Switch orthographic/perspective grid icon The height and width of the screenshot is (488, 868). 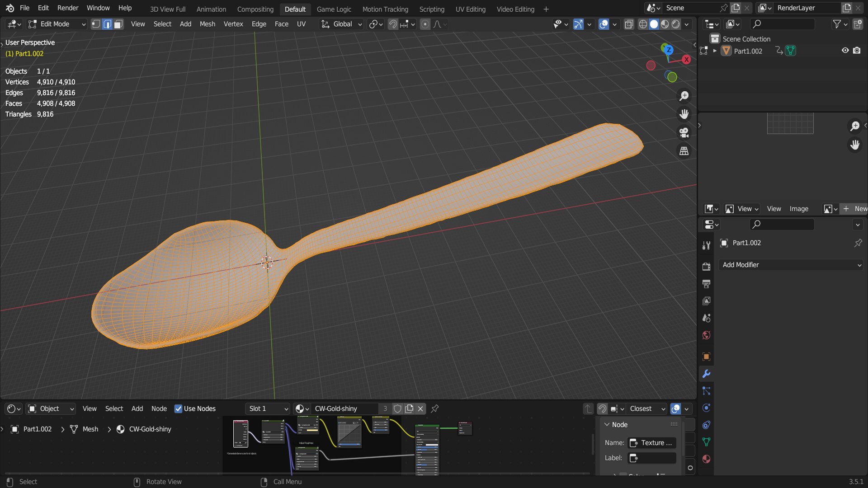point(684,151)
